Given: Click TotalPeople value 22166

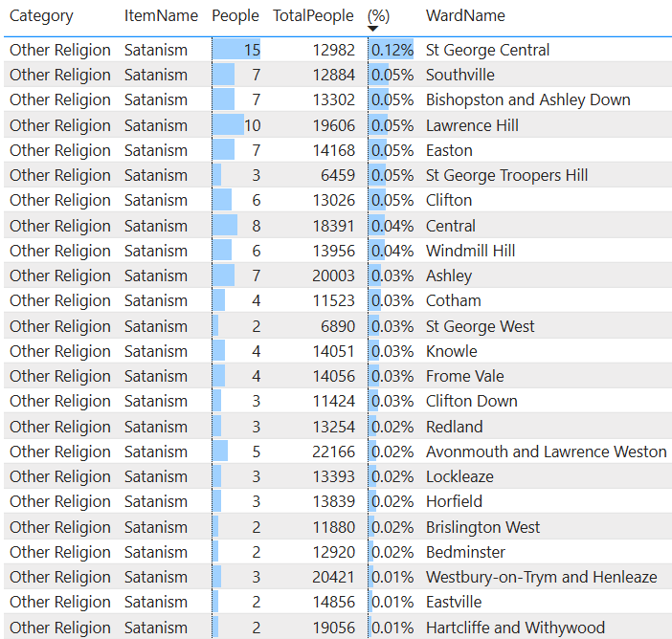Looking at the screenshot, I should pyautogui.click(x=333, y=452).
